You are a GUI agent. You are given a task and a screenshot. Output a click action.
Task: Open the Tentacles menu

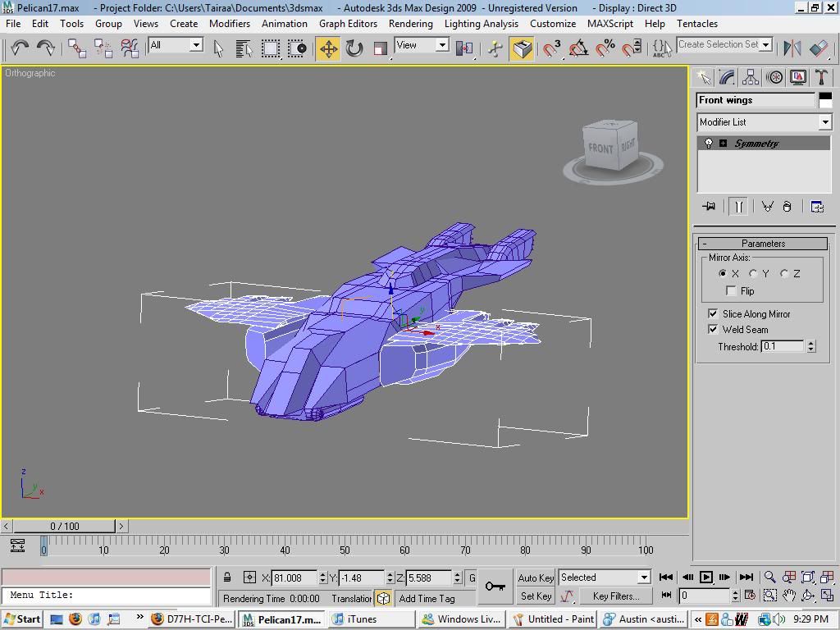coord(697,24)
